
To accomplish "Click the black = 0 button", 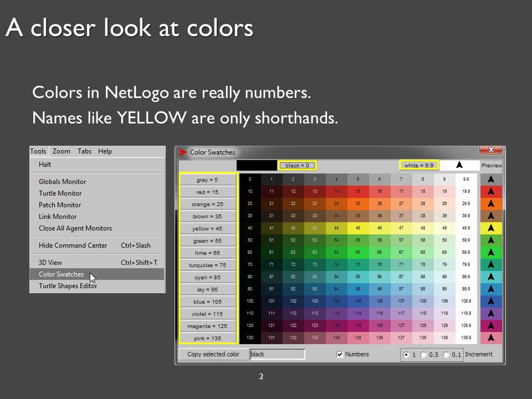I will click(297, 166).
